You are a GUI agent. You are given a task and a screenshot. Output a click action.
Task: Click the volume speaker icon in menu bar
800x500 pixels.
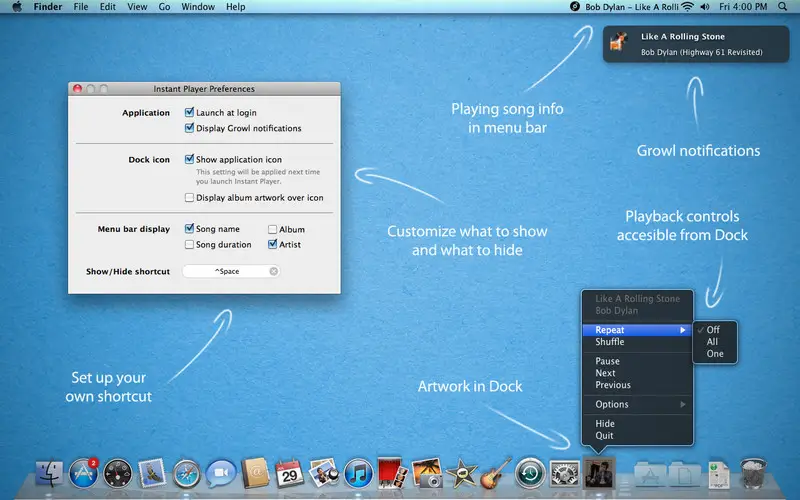[705, 7]
